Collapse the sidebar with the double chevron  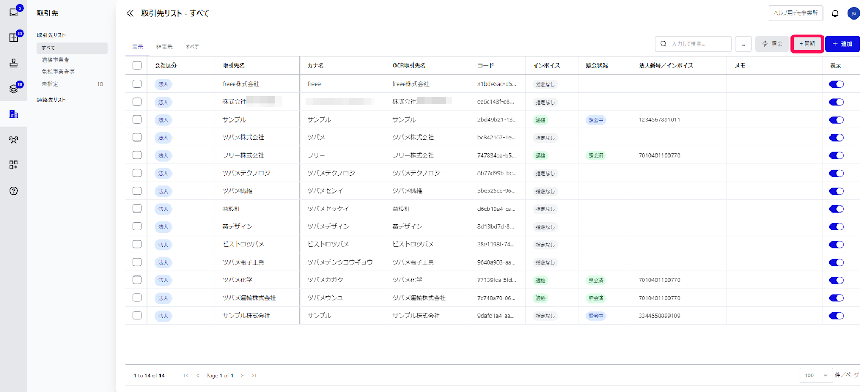[x=130, y=13]
